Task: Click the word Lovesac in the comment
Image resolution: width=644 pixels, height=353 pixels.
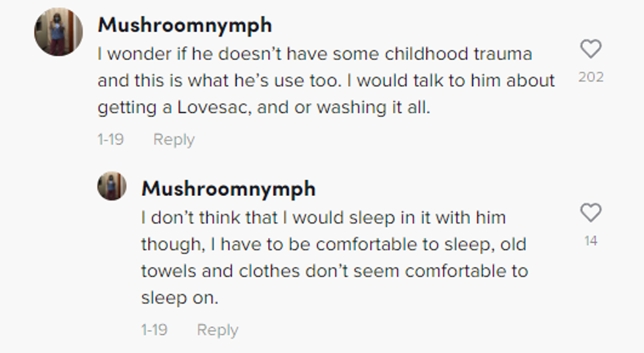Action: pyautogui.click(x=213, y=107)
